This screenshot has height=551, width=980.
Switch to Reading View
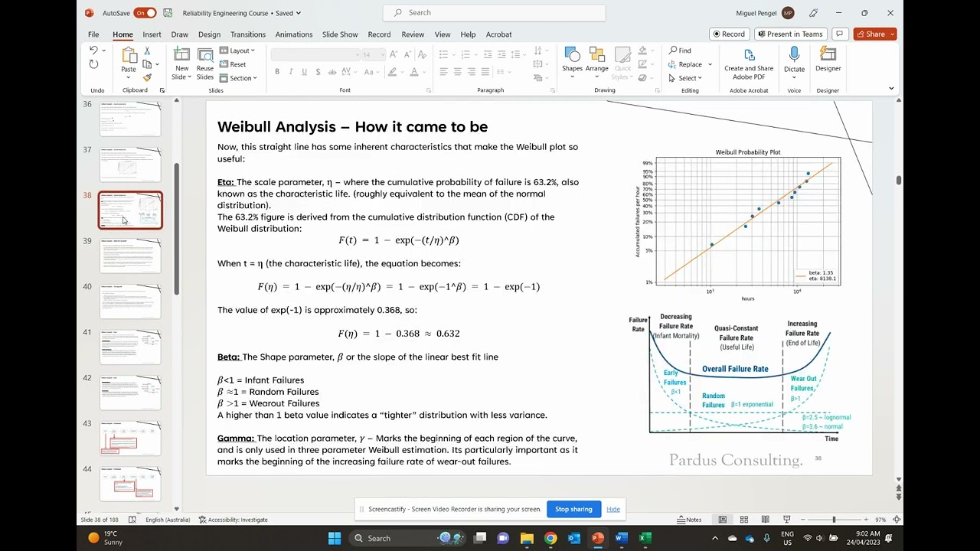coord(765,520)
